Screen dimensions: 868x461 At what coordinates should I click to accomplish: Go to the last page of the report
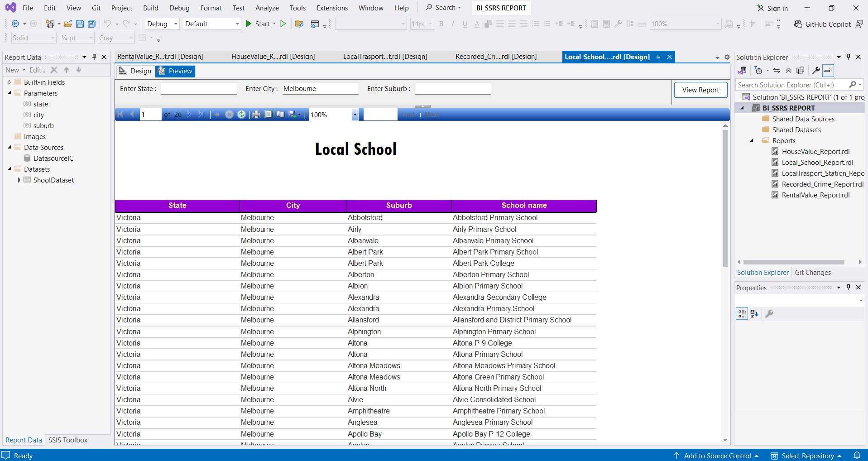coord(201,115)
